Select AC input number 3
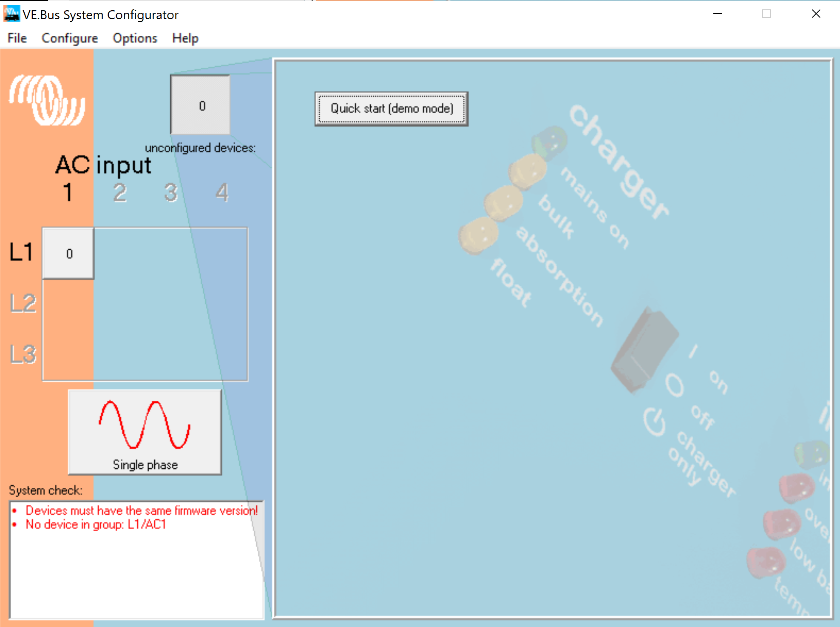This screenshot has height=627, width=840. [171, 193]
